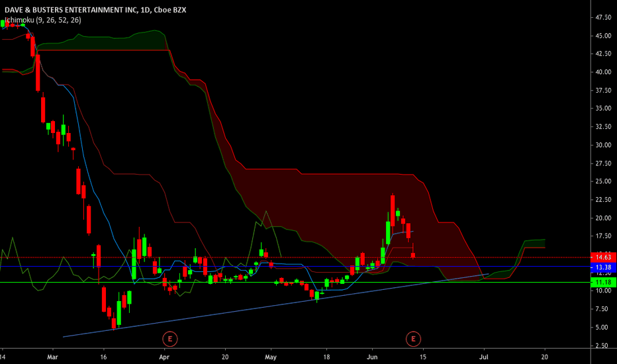This screenshot has width=617, height=364.
Task: Click the 20.00 price axis value
Action: coord(603,218)
